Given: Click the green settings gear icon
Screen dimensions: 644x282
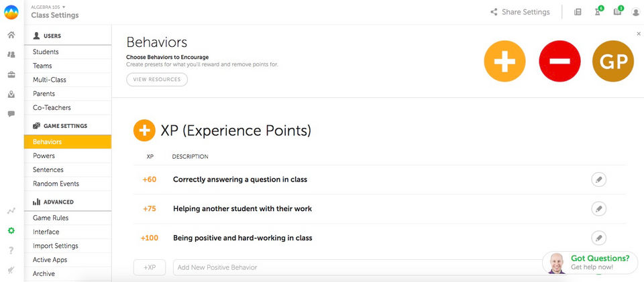Looking at the screenshot, I should [11, 230].
